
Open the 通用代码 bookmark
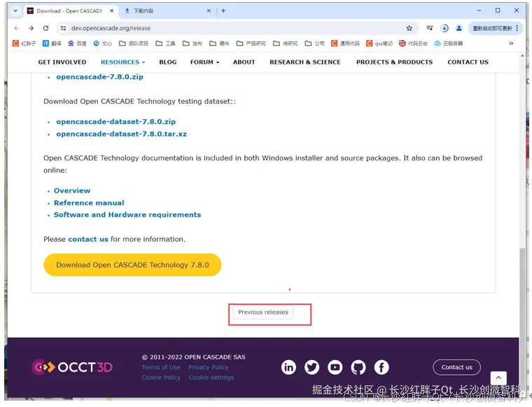coord(345,43)
